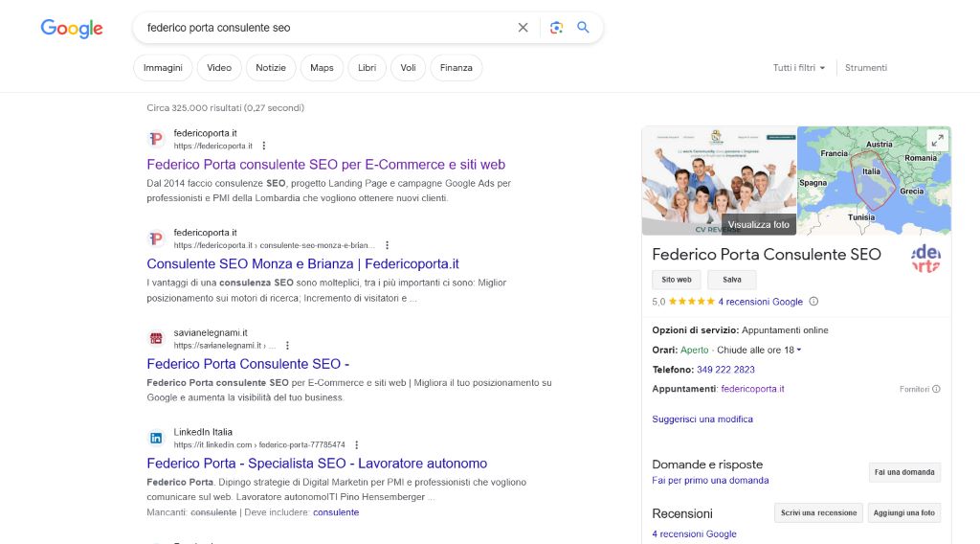Click Suggerisci una modifica
The image size is (980, 544).
702,419
